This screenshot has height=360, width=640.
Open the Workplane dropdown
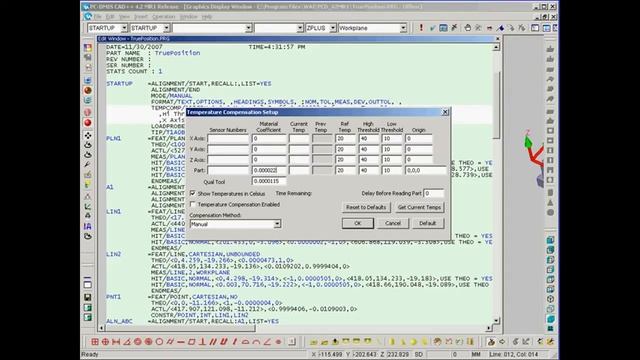tap(403, 28)
